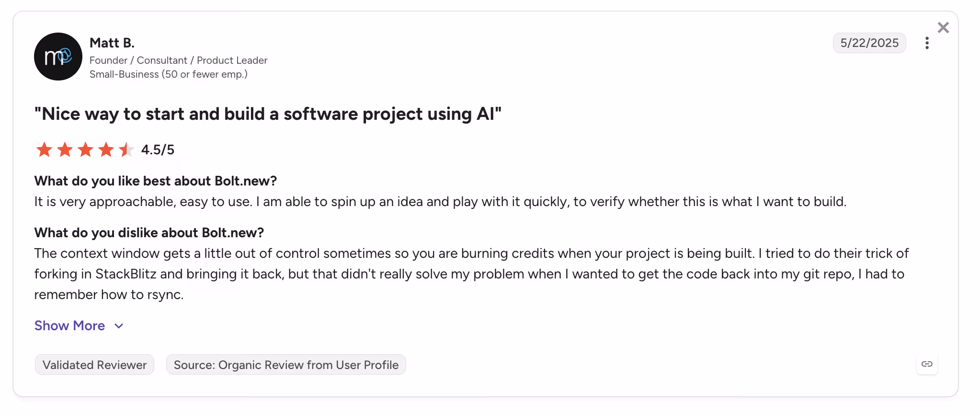Select the "What do you like best" heading

(x=156, y=181)
